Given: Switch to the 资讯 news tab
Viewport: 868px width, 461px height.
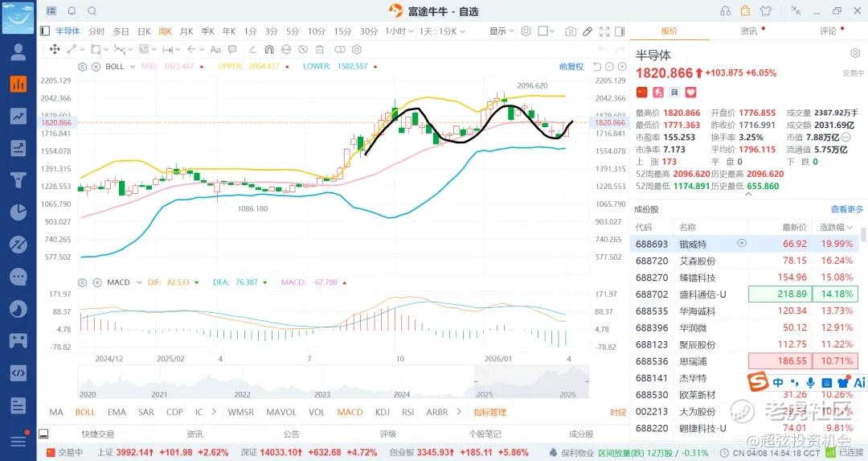Looking at the screenshot, I should 748,31.
